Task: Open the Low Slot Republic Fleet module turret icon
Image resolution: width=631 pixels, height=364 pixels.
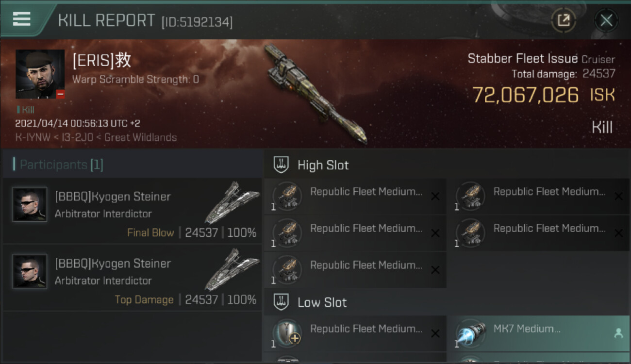Action: (287, 333)
